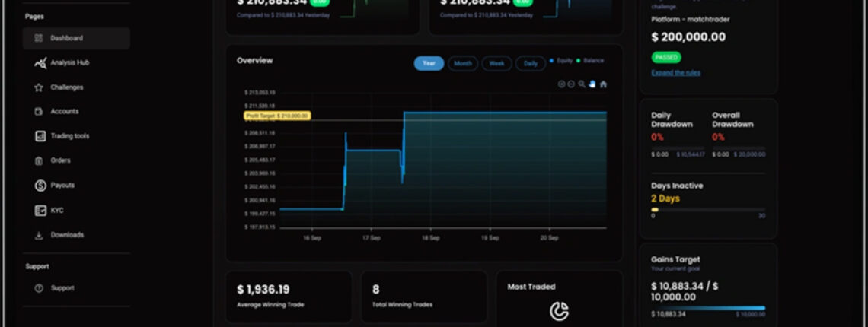Click the Trading tools icon
This screenshot has width=868, height=327.
click(x=40, y=136)
